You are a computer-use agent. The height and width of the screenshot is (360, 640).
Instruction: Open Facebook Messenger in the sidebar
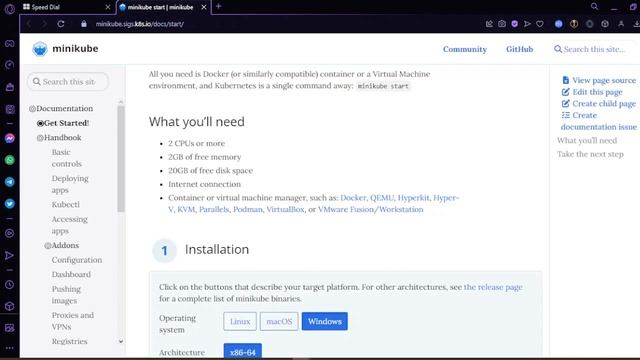pyautogui.click(x=9, y=138)
